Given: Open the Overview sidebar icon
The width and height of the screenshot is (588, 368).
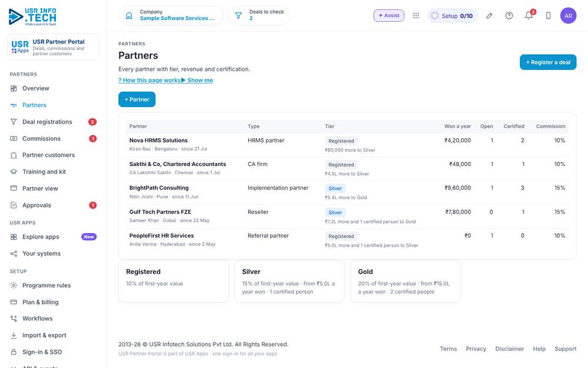Looking at the screenshot, I should [x=14, y=88].
